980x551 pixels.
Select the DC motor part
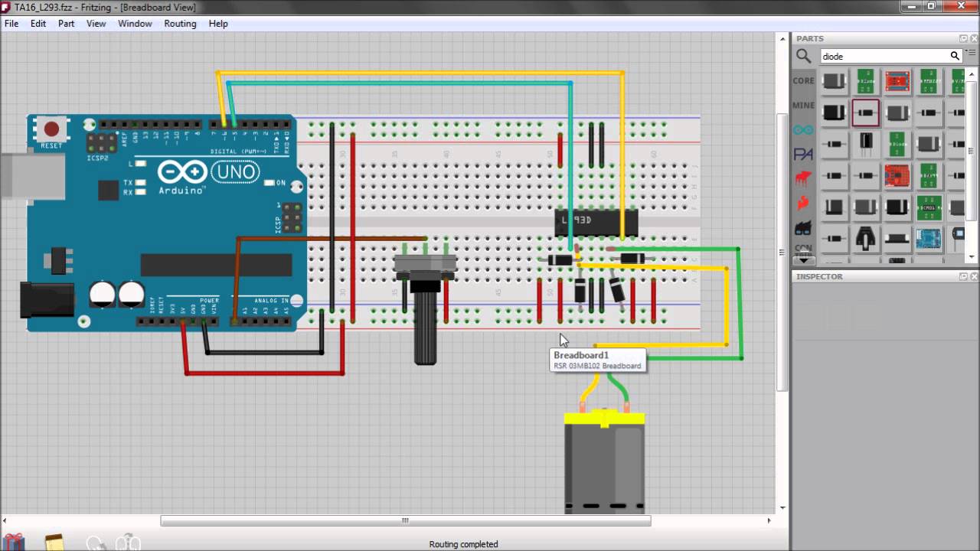(605, 463)
